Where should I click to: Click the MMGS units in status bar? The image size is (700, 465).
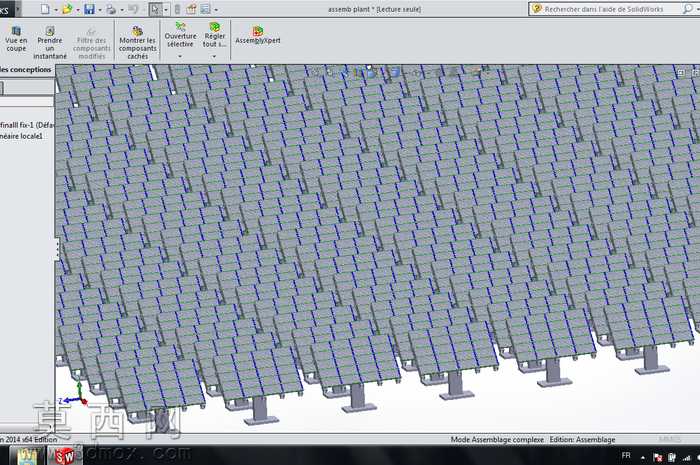tap(669, 440)
